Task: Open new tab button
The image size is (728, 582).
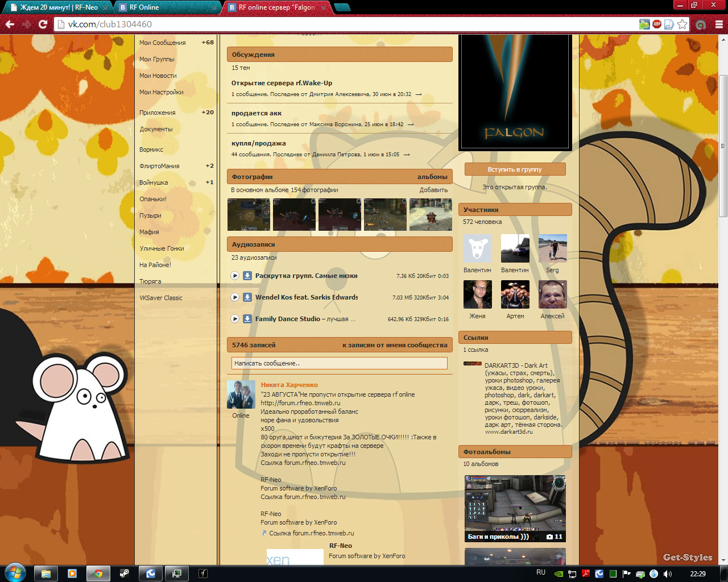Action: 342,7
